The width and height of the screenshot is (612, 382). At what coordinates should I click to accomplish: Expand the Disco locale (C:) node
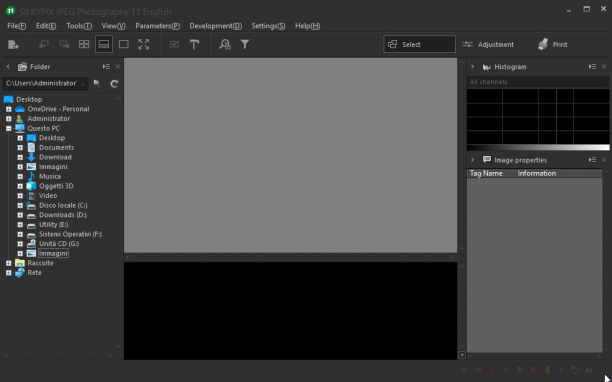click(20, 205)
